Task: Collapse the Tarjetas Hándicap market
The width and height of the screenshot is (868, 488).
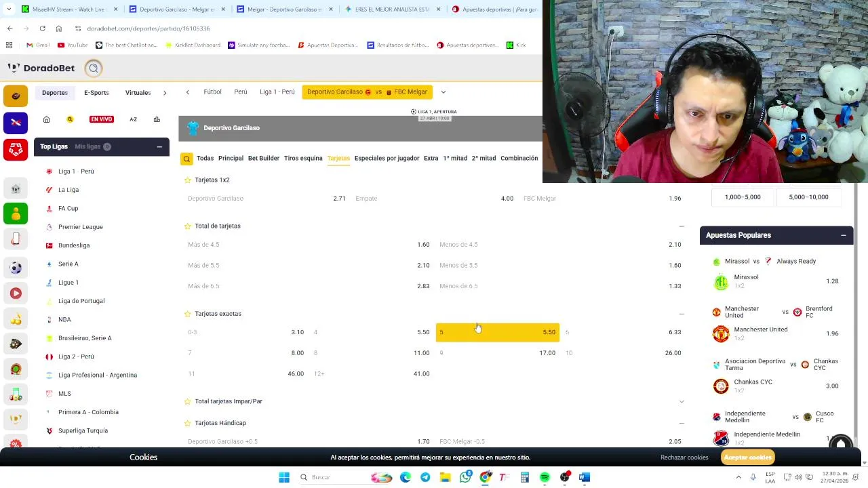Action: pyautogui.click(x=682, y=423)
